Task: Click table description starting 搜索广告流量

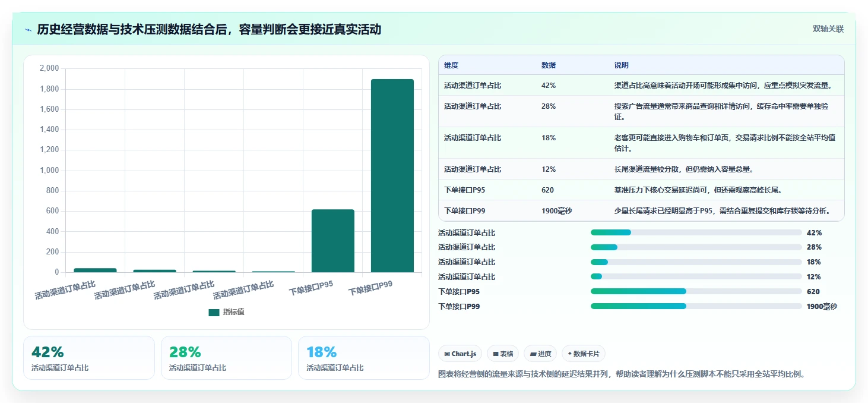Action: tap(722, 112)
